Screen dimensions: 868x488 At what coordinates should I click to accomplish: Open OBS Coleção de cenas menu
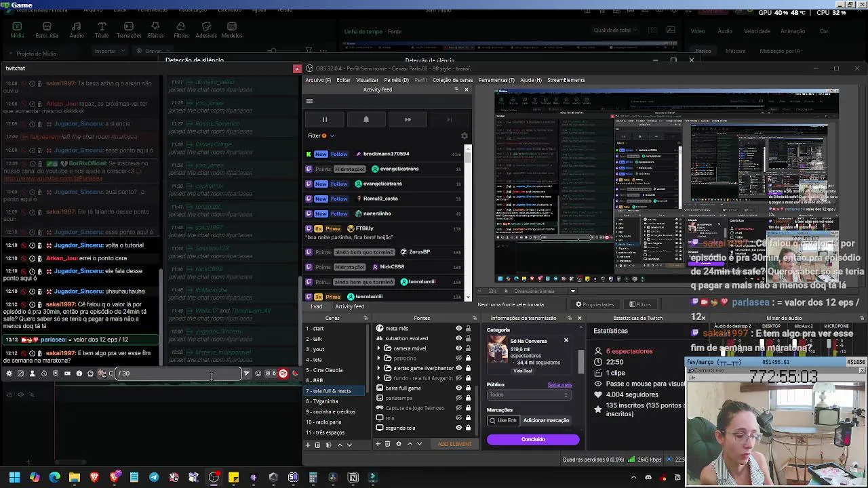(x=452, y=80)
